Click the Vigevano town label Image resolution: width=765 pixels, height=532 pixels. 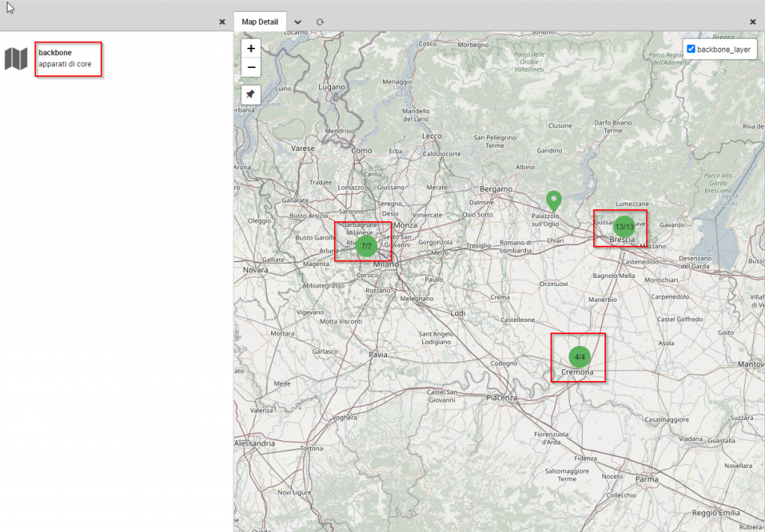coord(310,312)
